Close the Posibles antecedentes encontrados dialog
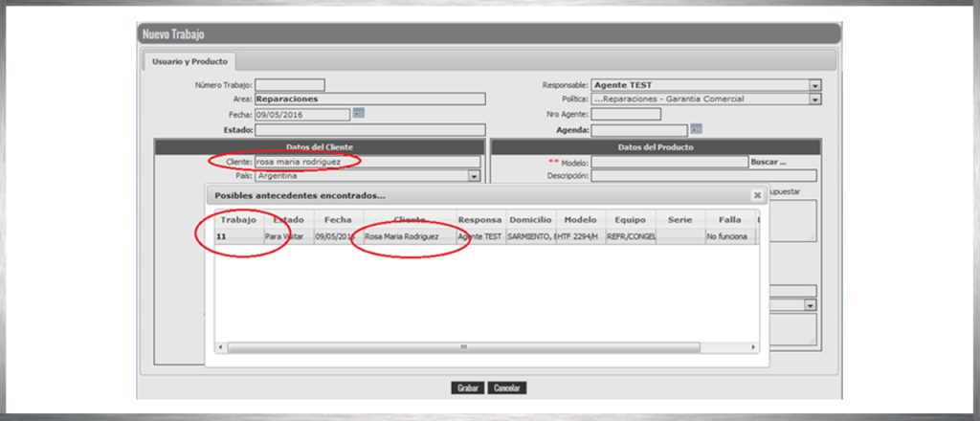The height and width of the screenshot is (421, 980). coord(757,194)
